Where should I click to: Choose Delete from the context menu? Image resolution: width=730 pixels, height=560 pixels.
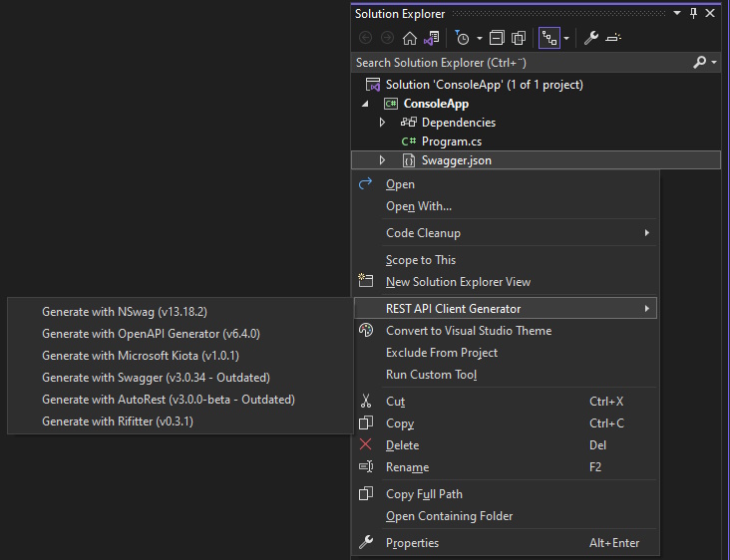[x=507, y=445]
